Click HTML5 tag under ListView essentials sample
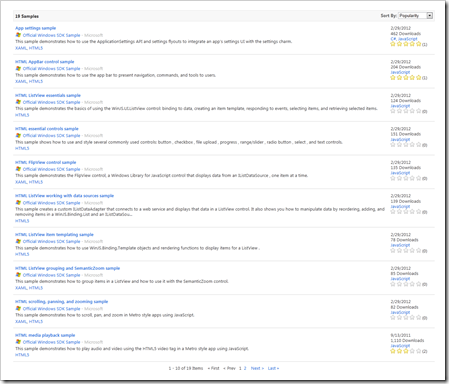 pos(22,115)
